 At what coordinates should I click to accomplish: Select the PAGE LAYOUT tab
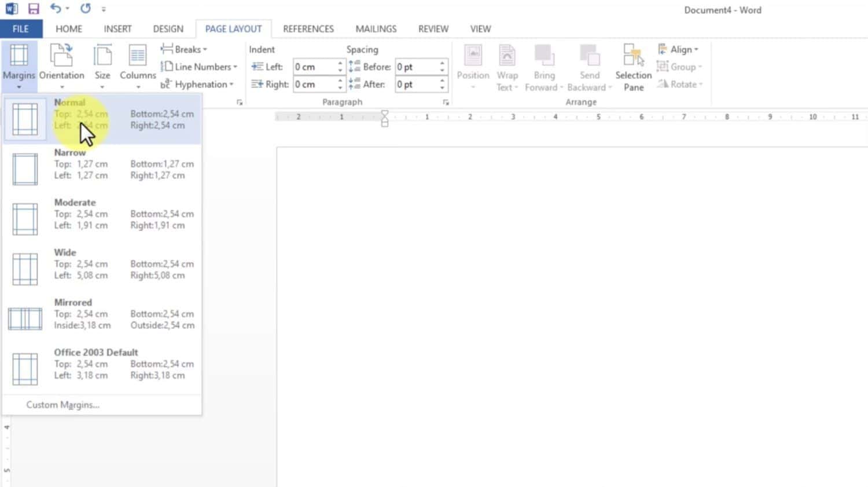pyautogui.click(x=233, y=28)
